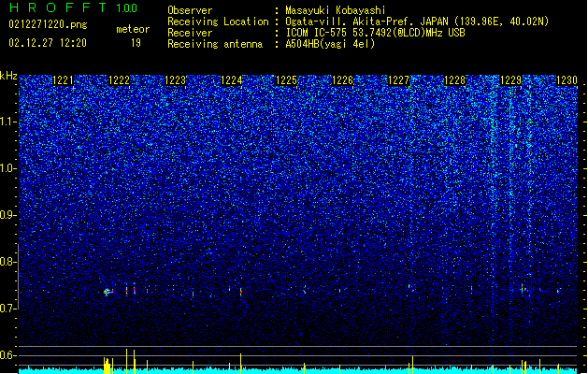Click the 1221 time marker
Screen dimensions: 588x374
point(64,80)
